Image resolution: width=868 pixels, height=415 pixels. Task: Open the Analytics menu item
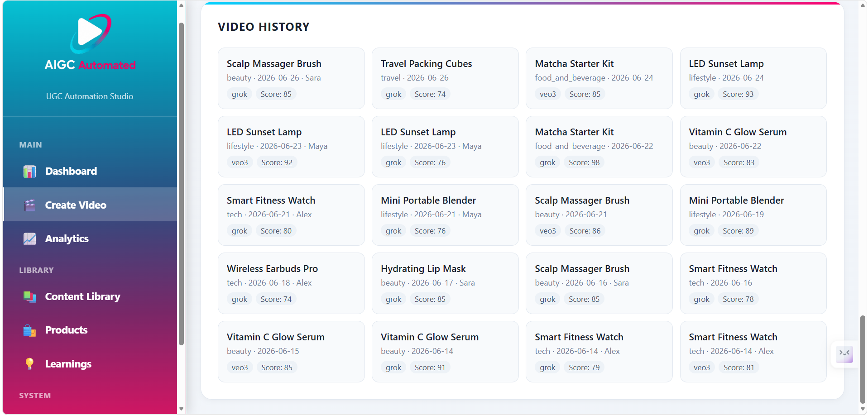(90, 239)
